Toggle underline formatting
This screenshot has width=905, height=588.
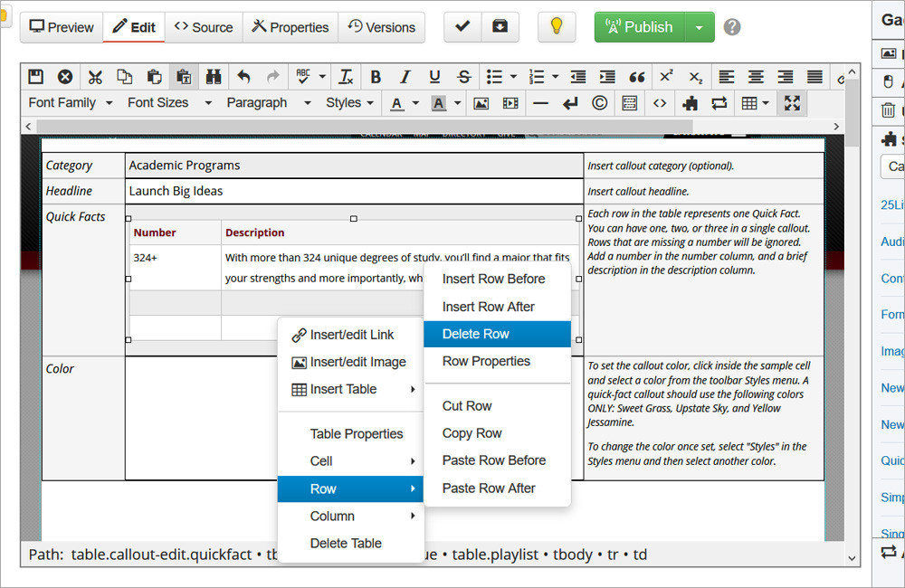click(x=434, y=77)
